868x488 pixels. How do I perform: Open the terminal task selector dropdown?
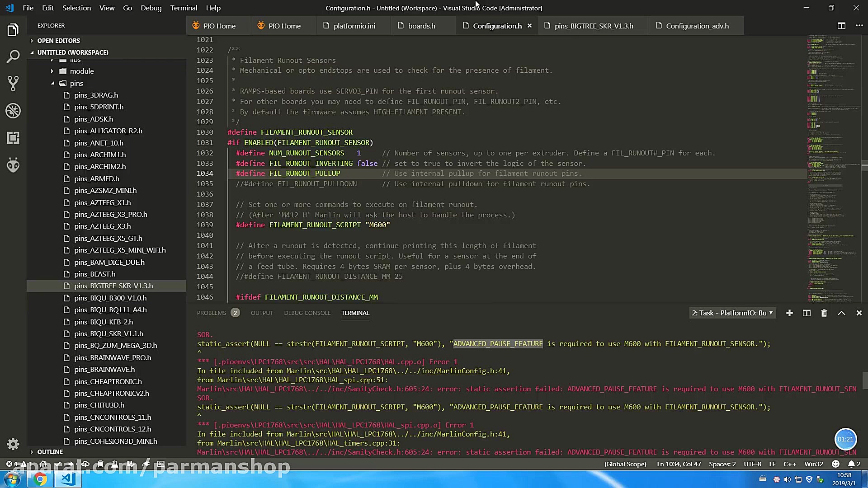pos(732,313)
